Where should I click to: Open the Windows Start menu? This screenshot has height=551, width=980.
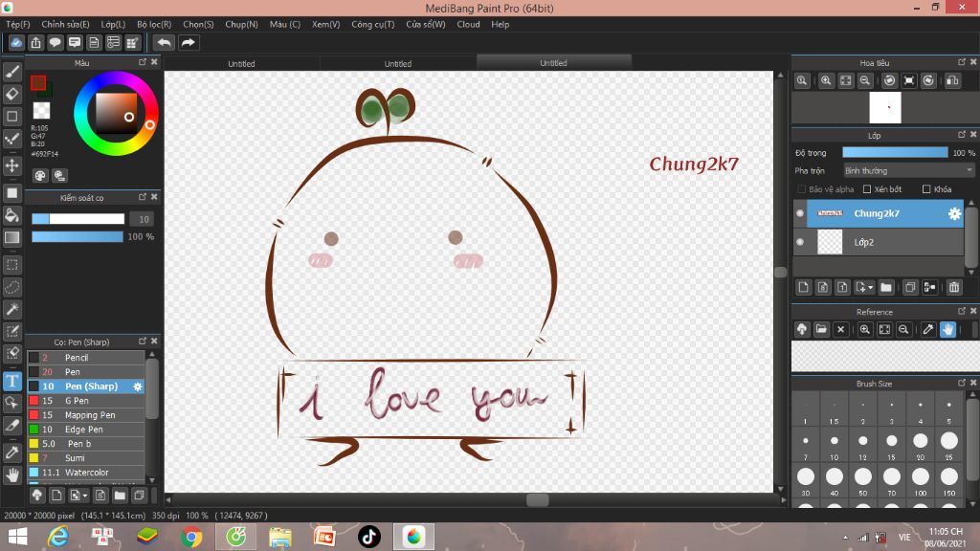tap(17, 537)
